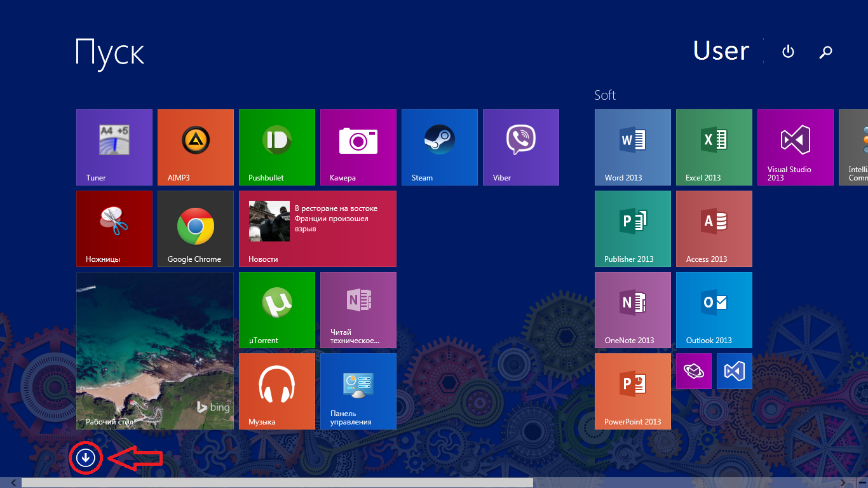Open the Камера tile

point(358,147)
